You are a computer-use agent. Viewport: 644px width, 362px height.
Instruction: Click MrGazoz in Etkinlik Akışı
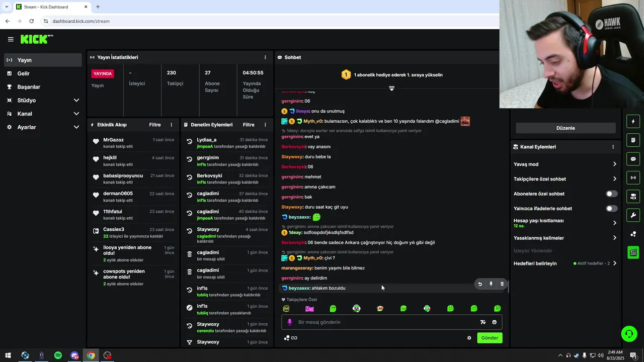pyautogui.click(x=113, y=140)
